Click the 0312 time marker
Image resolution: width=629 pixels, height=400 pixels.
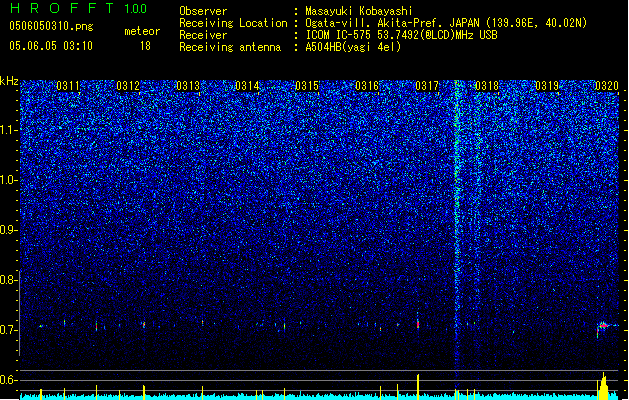click(x=128, y=86)
